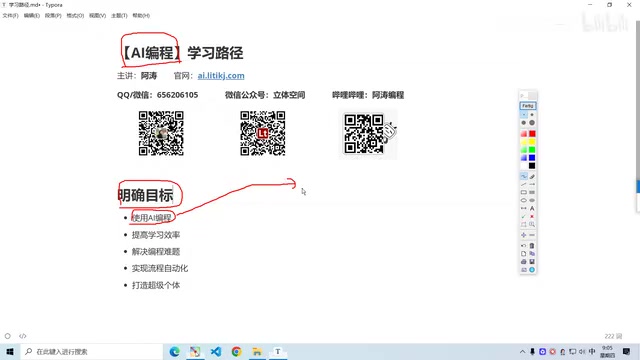Pick the solid green color swatch
The height and width of the screenshot is (360, 640).
[x=532, y=150]
